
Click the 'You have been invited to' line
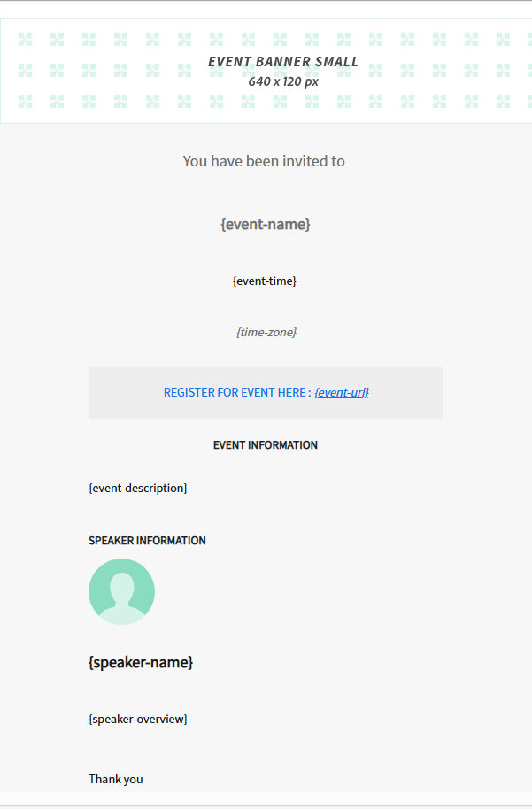[x=264, y=161]
